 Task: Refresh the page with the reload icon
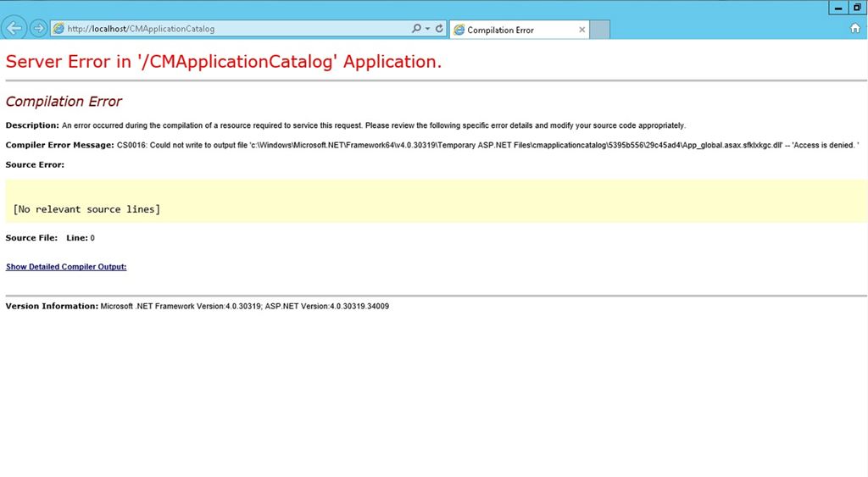click(x=440, y=28)
